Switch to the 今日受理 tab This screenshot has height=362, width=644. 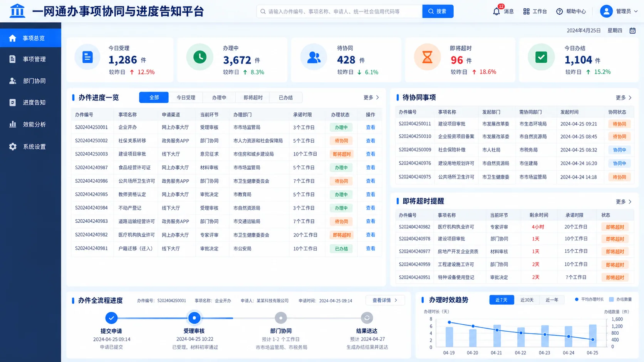[x=186, y=97]
